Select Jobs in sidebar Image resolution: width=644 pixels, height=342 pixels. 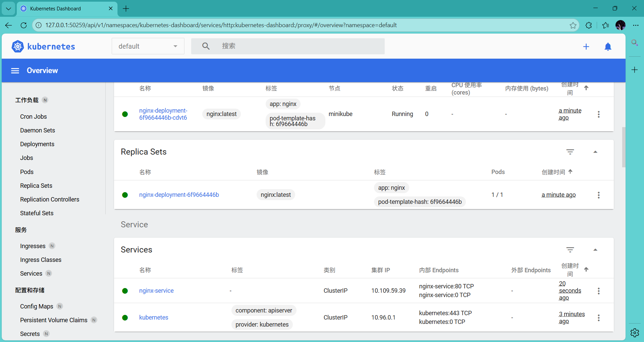26,158
